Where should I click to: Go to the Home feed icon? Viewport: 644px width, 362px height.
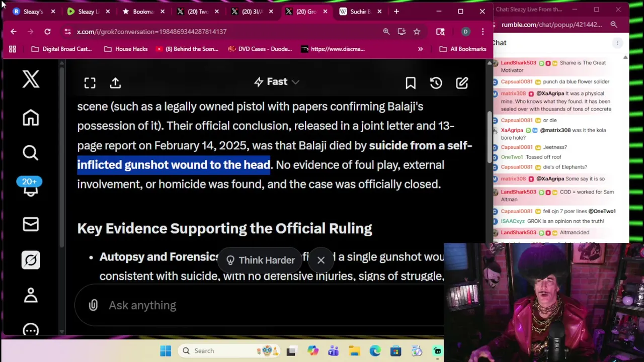(31, 118)
